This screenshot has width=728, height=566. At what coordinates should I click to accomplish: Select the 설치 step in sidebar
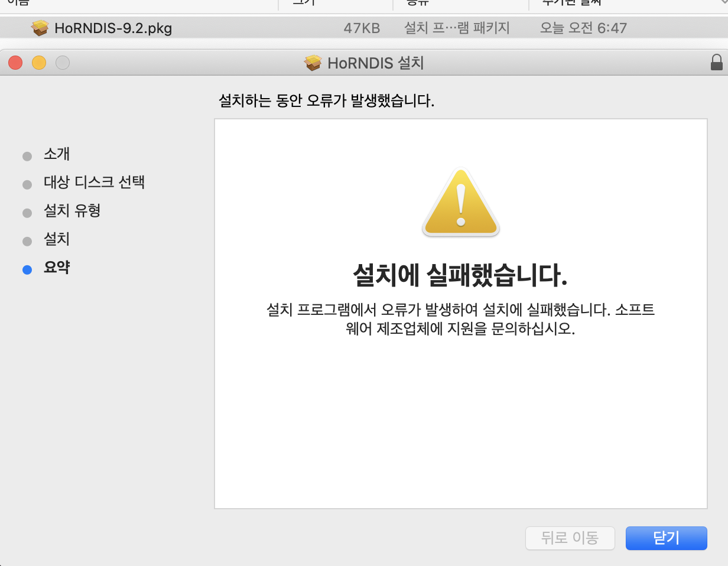57,239
